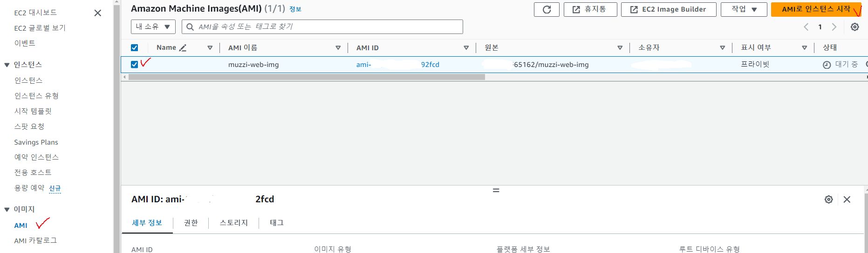The width and height of the screenshot is (868, 253).
Task: Open 스팟 요청 in sidebar
Action: pos(29,126)
